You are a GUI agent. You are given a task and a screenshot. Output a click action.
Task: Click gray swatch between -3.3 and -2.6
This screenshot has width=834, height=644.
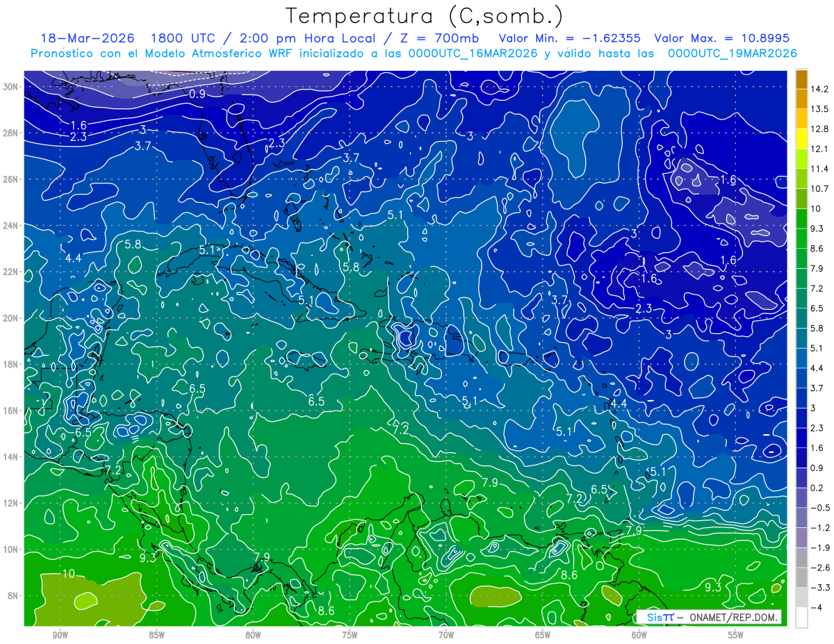(801, 577)
